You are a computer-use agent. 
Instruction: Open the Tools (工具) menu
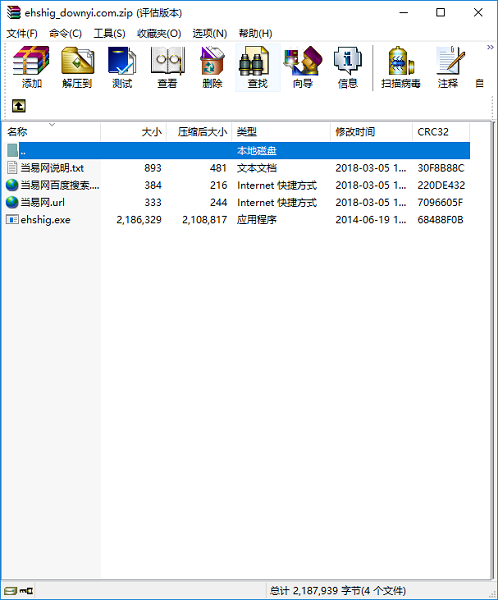[x=109, y=34]
